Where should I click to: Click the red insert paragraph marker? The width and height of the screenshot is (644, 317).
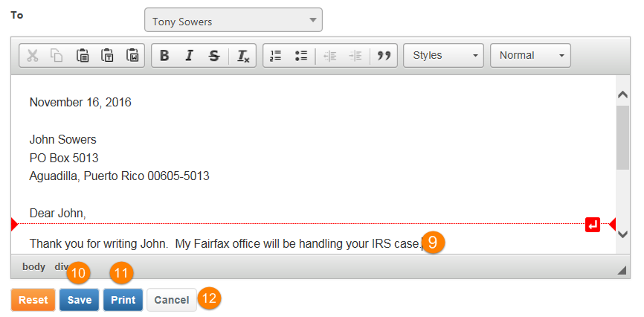593,225
